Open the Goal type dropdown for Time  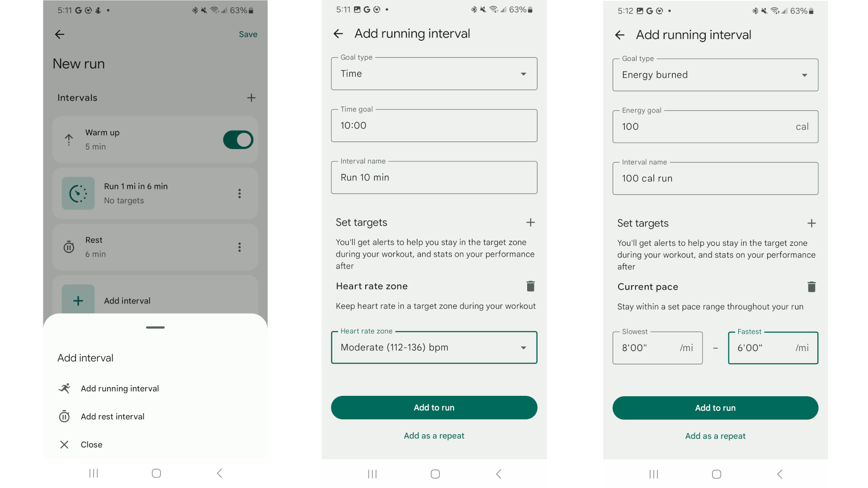coord(434,73)
